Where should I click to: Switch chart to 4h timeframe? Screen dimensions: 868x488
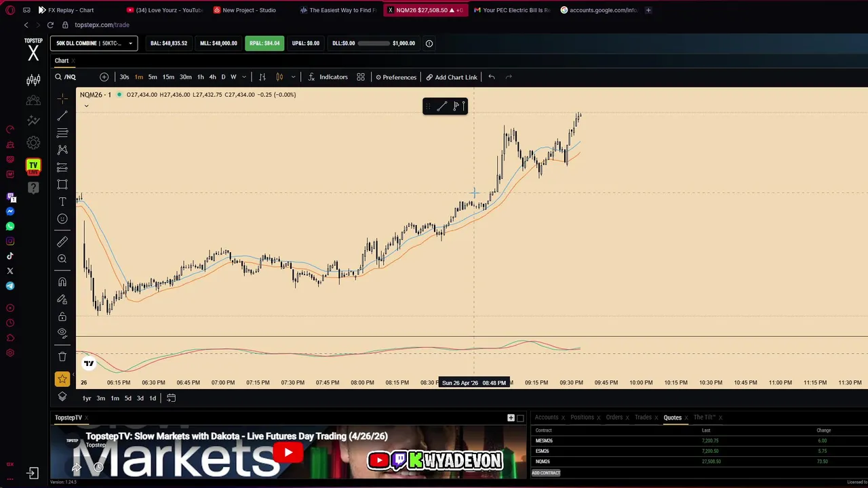[x=212, y=77]
